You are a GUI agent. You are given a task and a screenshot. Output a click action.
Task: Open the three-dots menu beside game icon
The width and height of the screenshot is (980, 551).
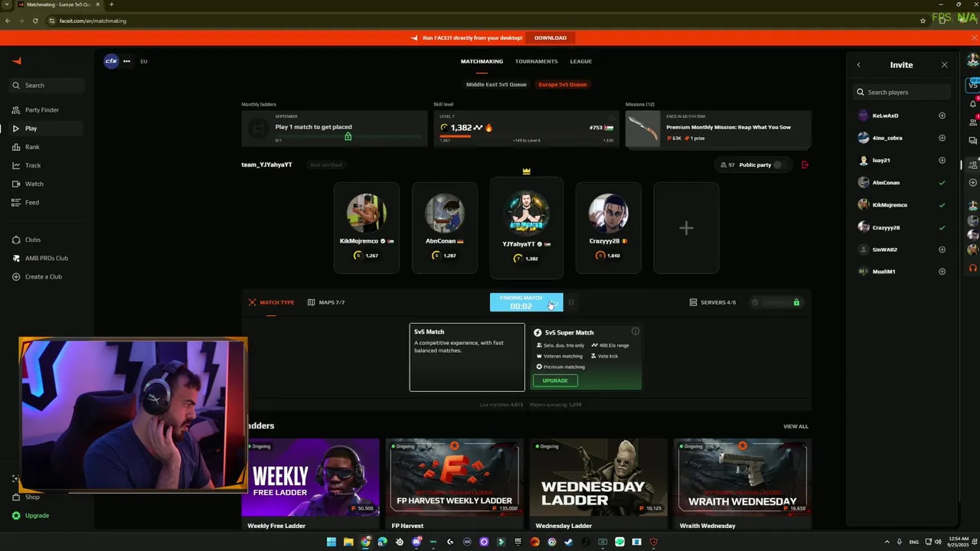click(126, 61)
